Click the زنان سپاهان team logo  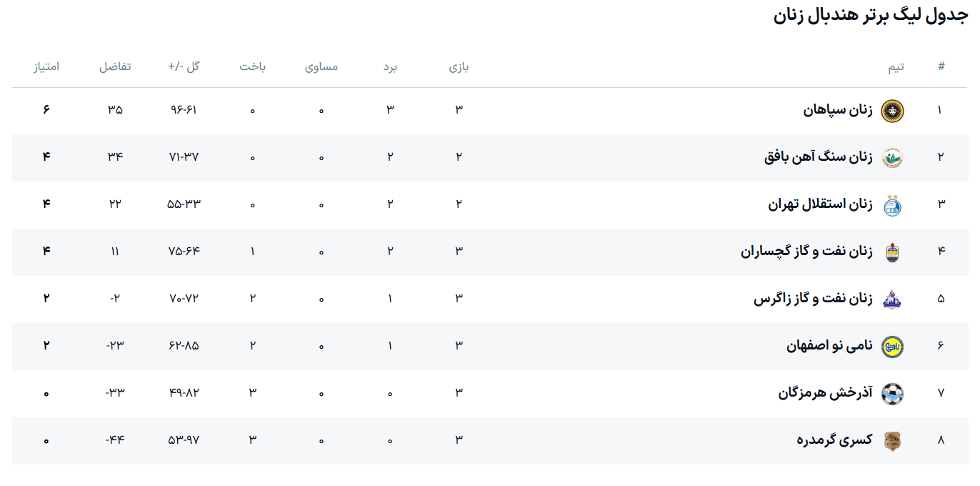892,111
